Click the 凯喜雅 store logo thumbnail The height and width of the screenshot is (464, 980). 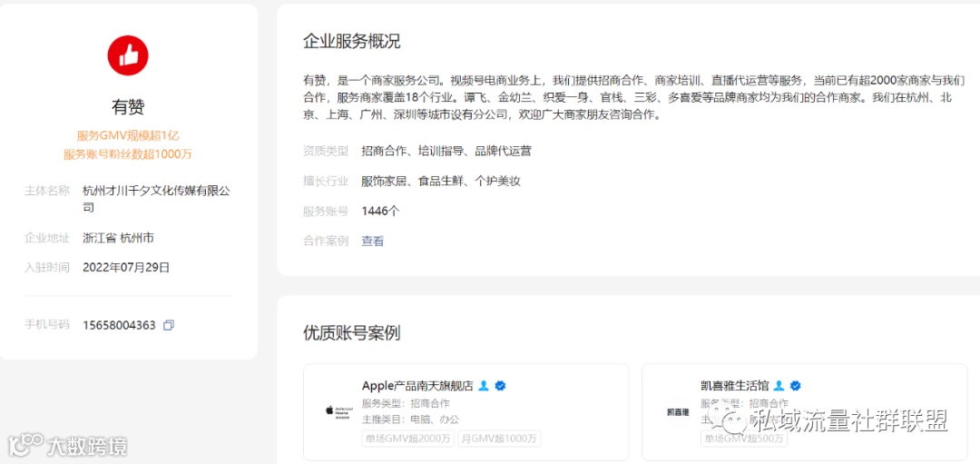(678, 411)
